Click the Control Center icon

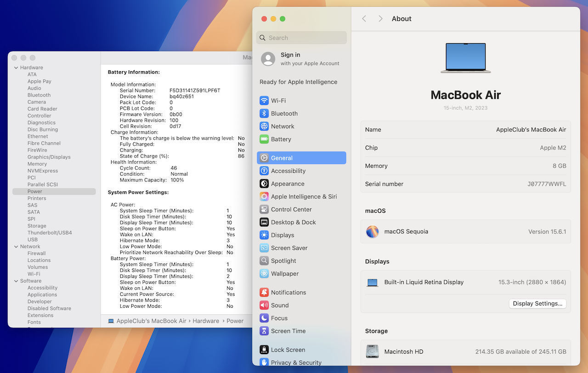click(264, 209)
